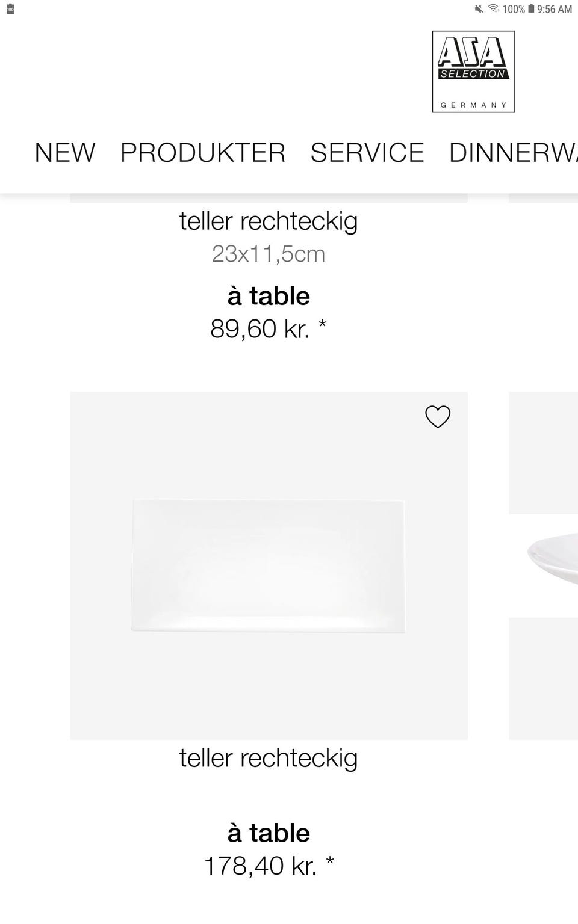This screenshot has height=924, width=578.
Task: Tap the muted sound icon in status bar
Action: pyautogui.click(x=479, y=9)
